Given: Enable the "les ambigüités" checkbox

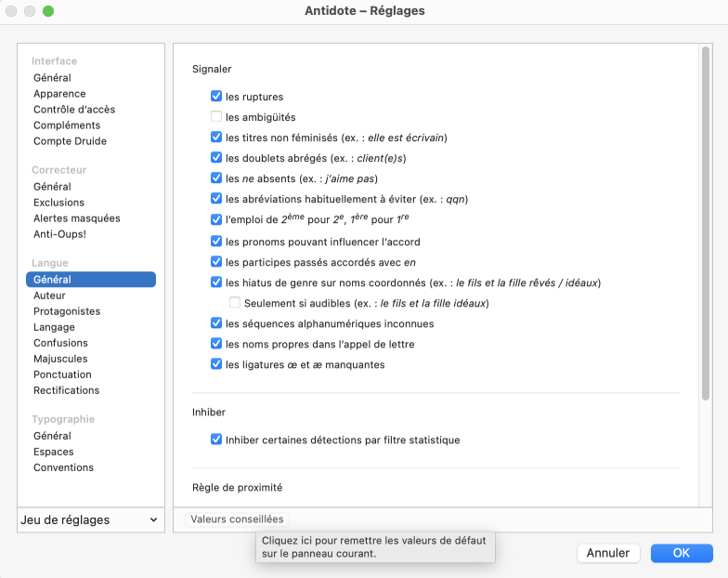Looking at the screenshot, I should click(x=216, y=117).
